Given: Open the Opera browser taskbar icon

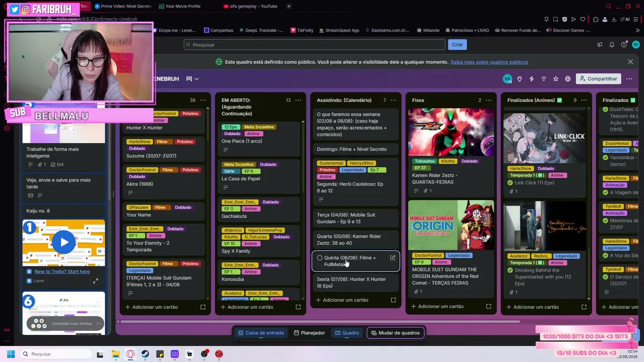Looking at the screenshot, I should click(130, 354).
